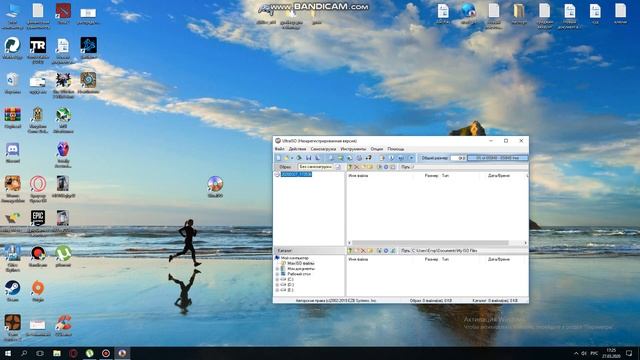640x360 pixels.
Task: Click the New image icon in UltraISO toolbar
Action: [279, 158]
